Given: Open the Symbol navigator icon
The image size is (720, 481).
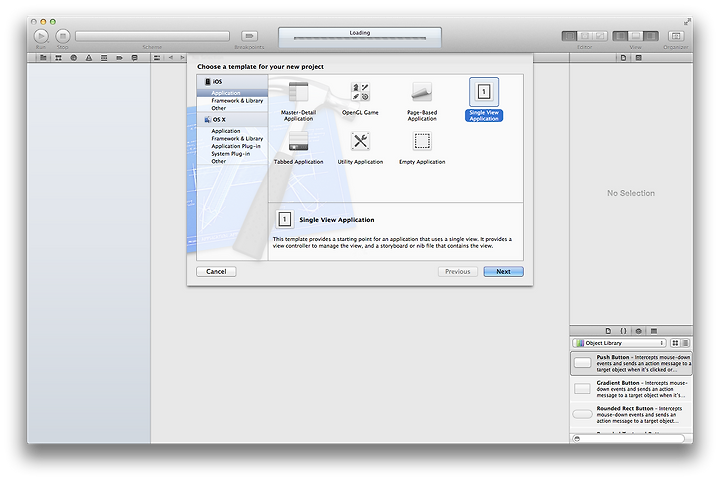Looking at the screenshot, I should [58, 58].
